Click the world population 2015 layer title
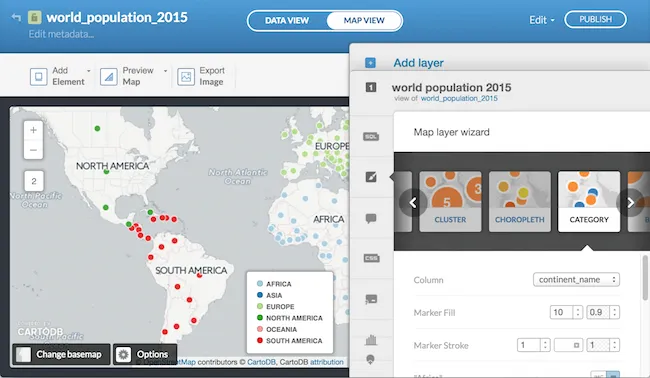The width and height of the screenshot is (650, 378). click(451, 87)
